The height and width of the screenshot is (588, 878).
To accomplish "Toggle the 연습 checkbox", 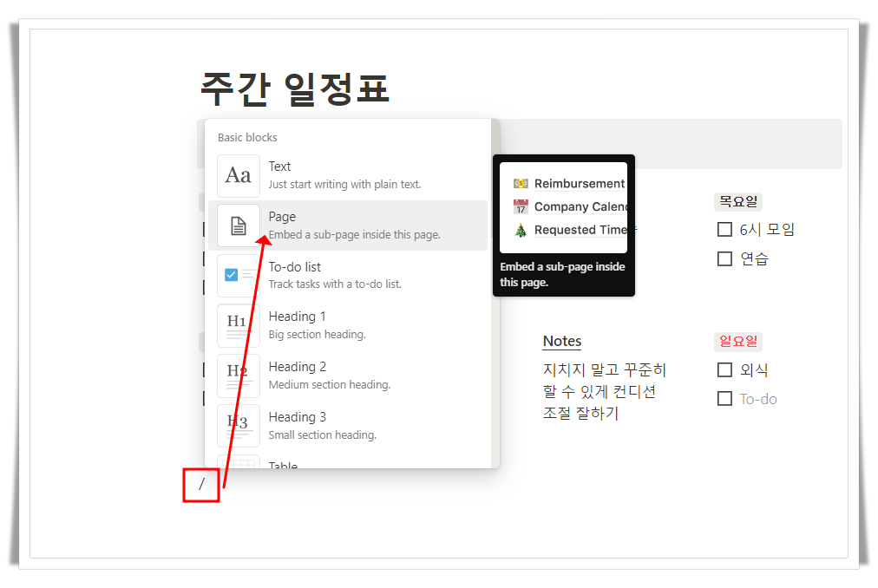I will point(725,258).
